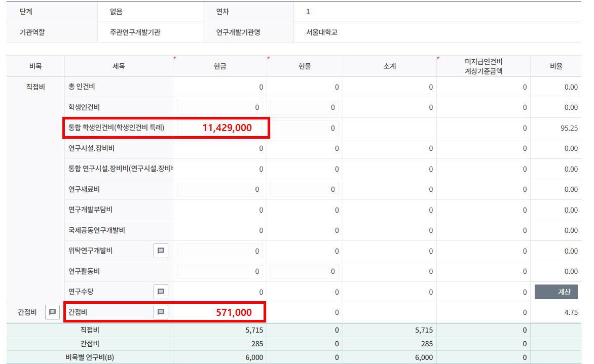Image resolution: width=594 pixels, height=364 pixels.
Task: Click the 미지급인건비 계상기준금액 column header
Action: coord(483,66)
